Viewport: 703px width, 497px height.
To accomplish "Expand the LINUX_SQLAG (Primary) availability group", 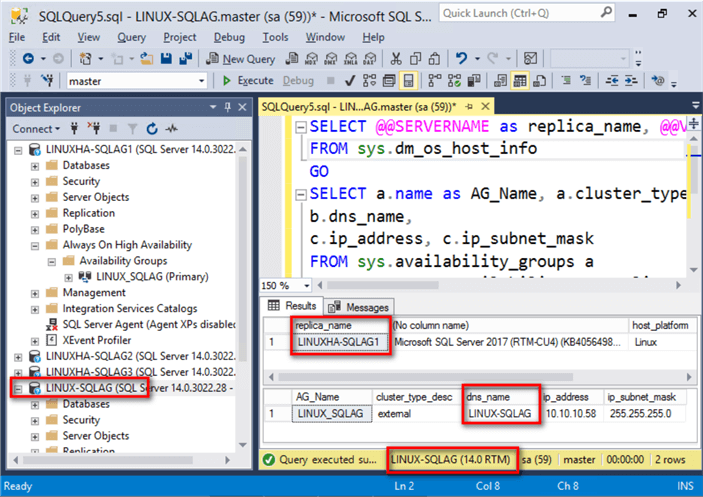I will [67, 277].
